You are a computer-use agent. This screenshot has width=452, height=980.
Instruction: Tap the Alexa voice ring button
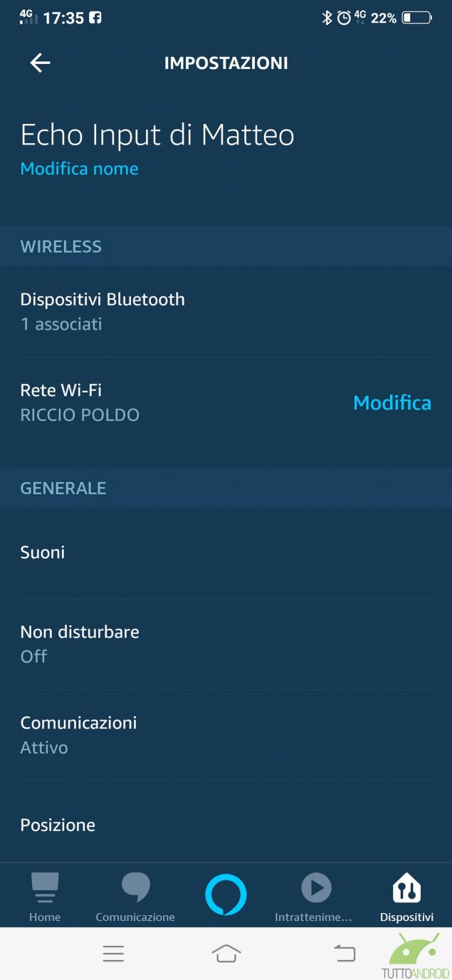coord(226,895)
